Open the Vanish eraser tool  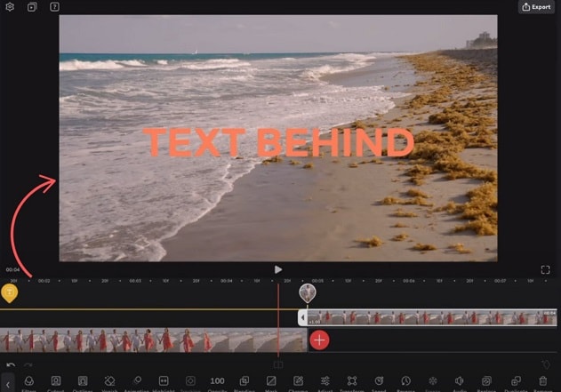click(109, 383)
